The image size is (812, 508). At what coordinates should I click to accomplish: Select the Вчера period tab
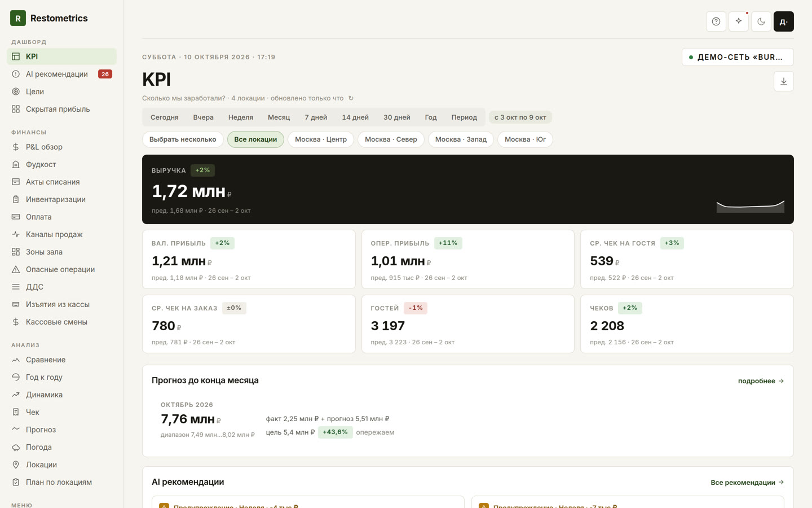203,117
